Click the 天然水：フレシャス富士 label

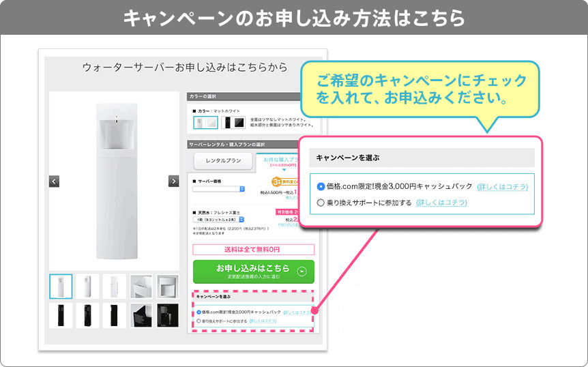215,213
